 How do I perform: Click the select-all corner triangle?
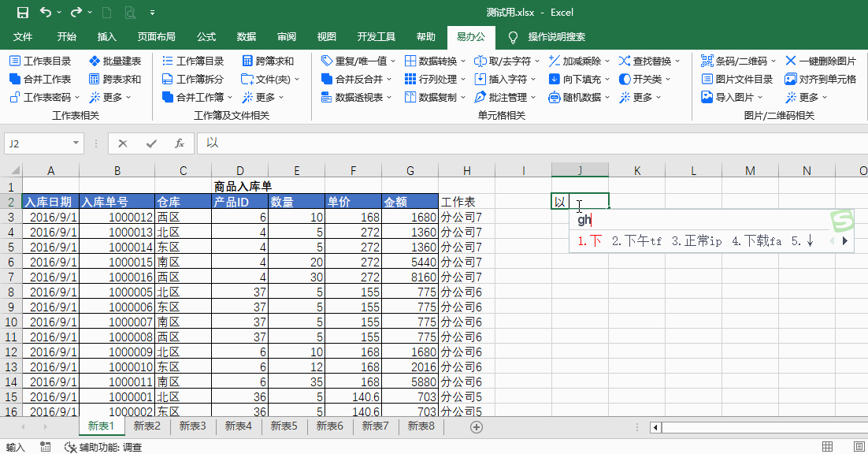[x=16, y=170]
